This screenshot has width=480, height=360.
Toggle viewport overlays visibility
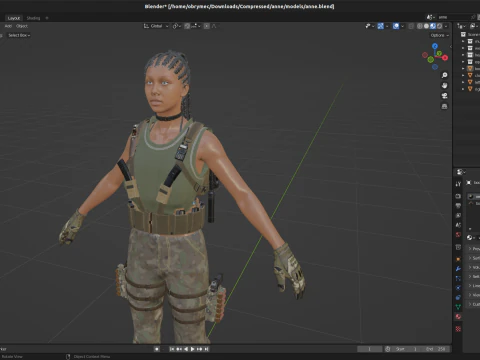(x=396, y=26)
